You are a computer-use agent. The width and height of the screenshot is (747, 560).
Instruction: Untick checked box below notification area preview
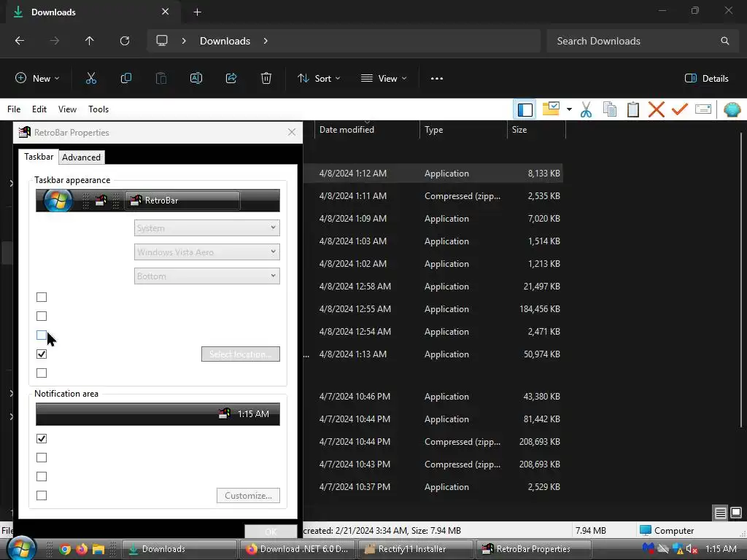coord(42,438)
